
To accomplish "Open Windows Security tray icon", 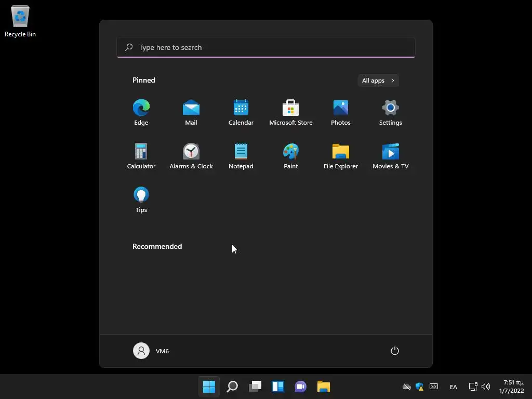I will [420, 387].
